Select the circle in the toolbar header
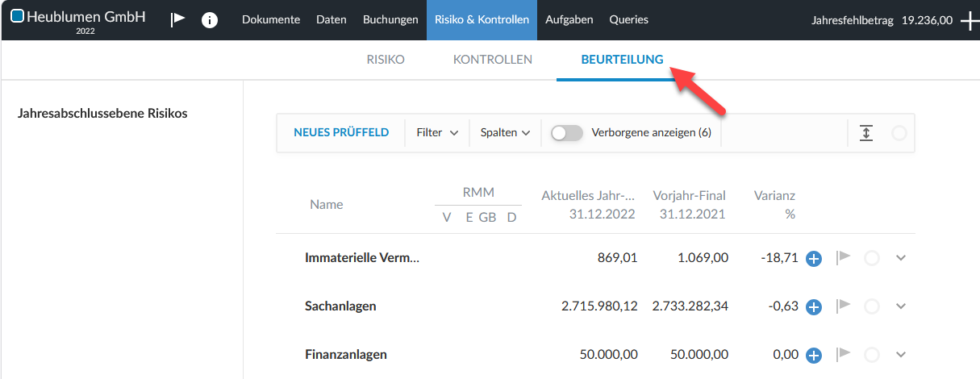 899,133
